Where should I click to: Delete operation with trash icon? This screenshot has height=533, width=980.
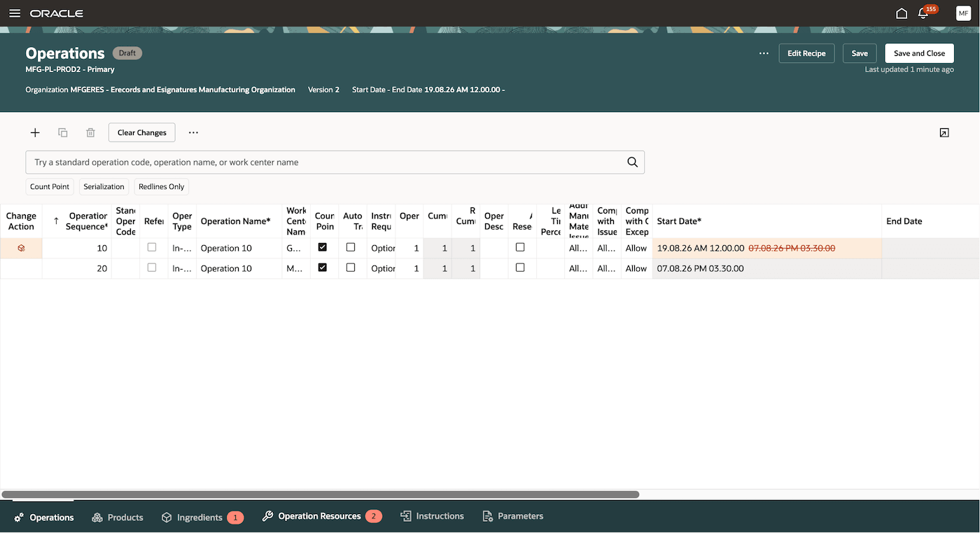[x=90, y=132]
